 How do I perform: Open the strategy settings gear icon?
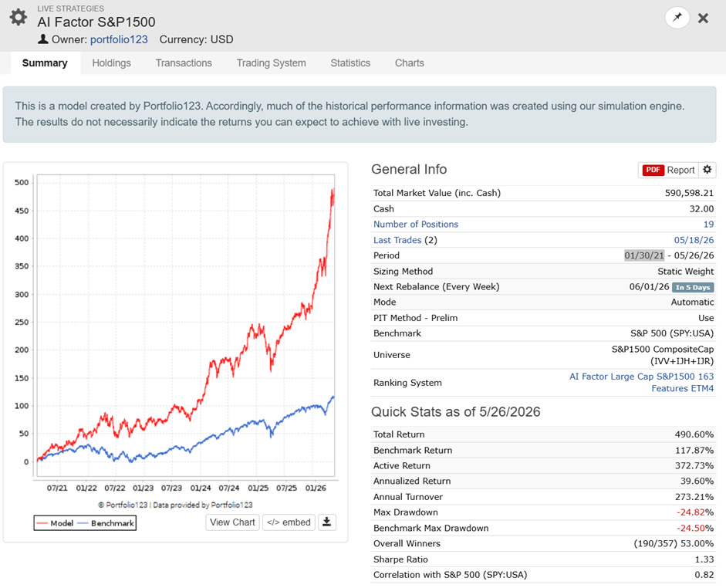(x=19, y=17)
